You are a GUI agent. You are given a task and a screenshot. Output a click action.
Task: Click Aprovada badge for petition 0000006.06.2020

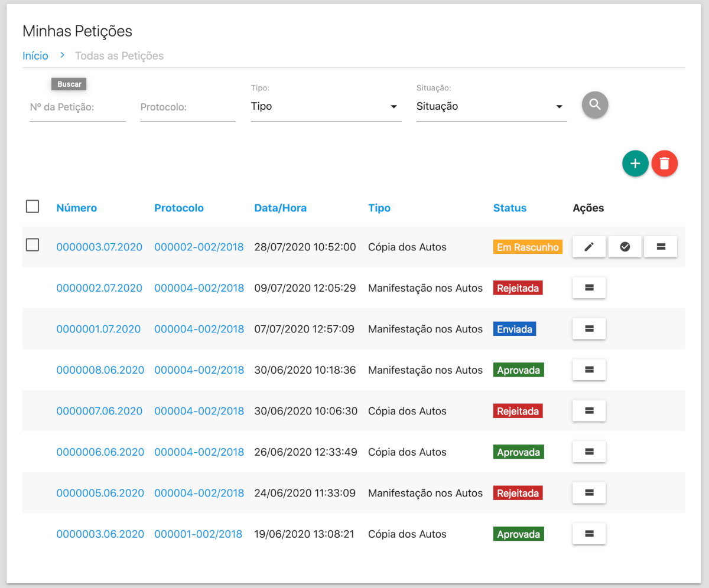click(x=519, y=452)
